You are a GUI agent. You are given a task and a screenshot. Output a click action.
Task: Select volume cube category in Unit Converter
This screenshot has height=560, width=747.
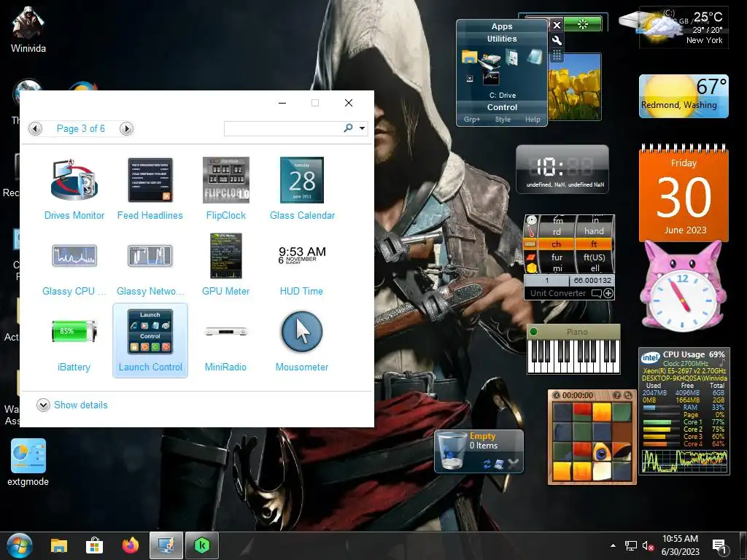tap(531, 268)
